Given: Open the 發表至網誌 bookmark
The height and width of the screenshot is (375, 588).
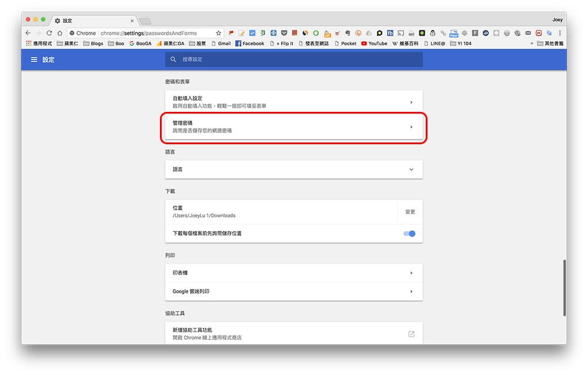Looking at the screenshot, I should [313, 44].
